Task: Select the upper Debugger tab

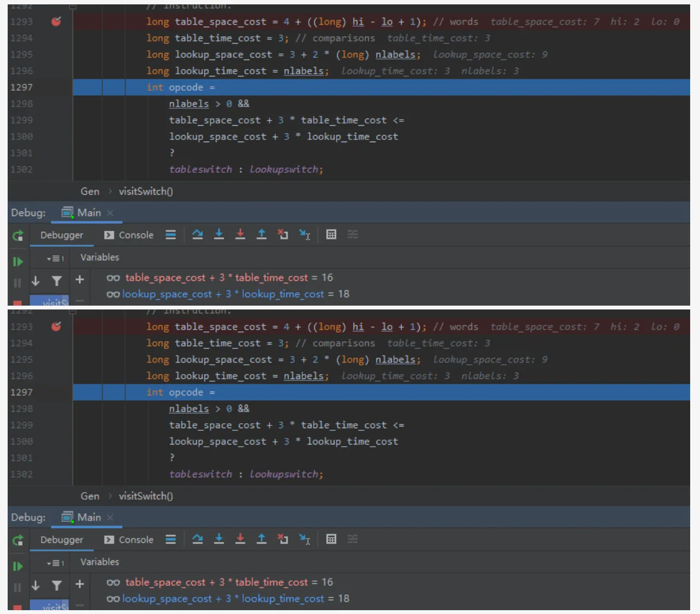Action: click(x=62, y=235)
